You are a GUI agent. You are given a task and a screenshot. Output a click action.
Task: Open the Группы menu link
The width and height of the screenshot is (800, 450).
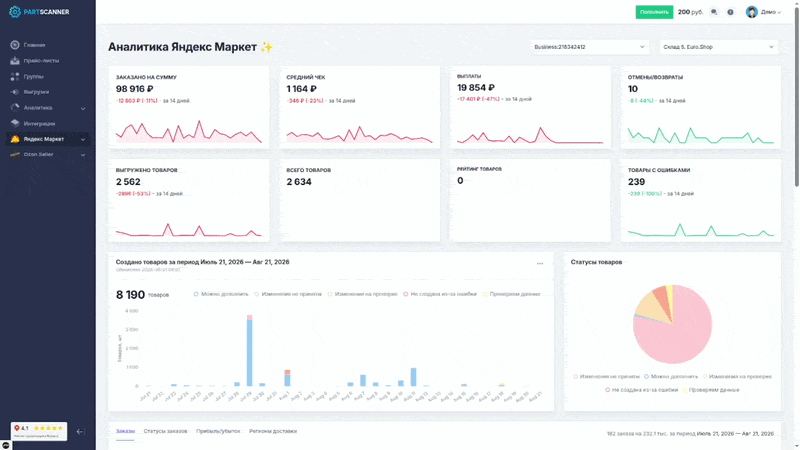[x=33, y=77]
